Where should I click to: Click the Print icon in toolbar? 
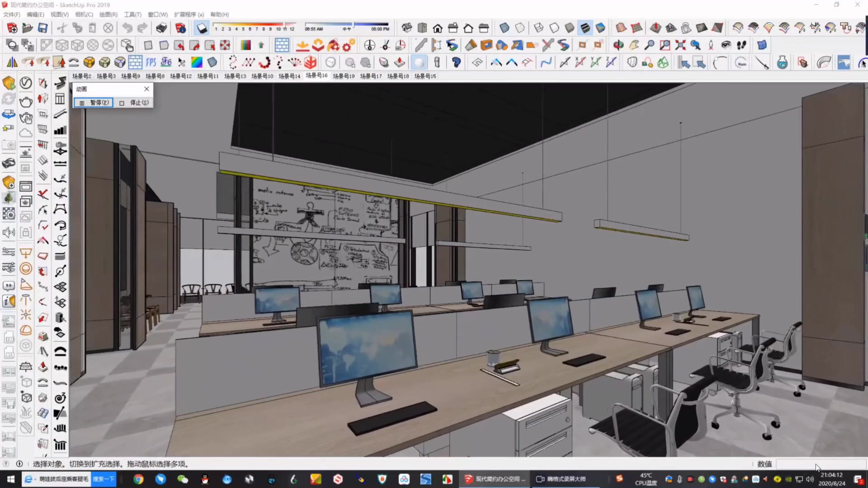pos(161,28)
